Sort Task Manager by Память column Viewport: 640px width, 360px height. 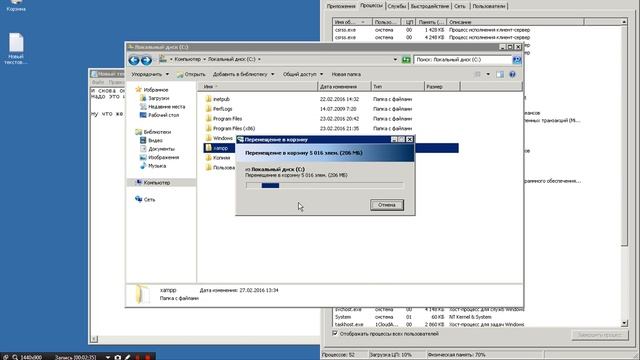click(x=431, y=22)
